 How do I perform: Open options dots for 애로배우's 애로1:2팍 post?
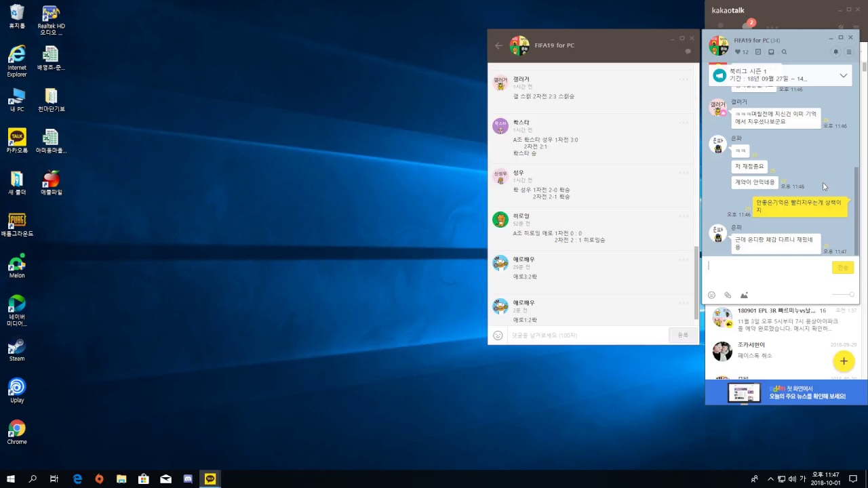684,303
